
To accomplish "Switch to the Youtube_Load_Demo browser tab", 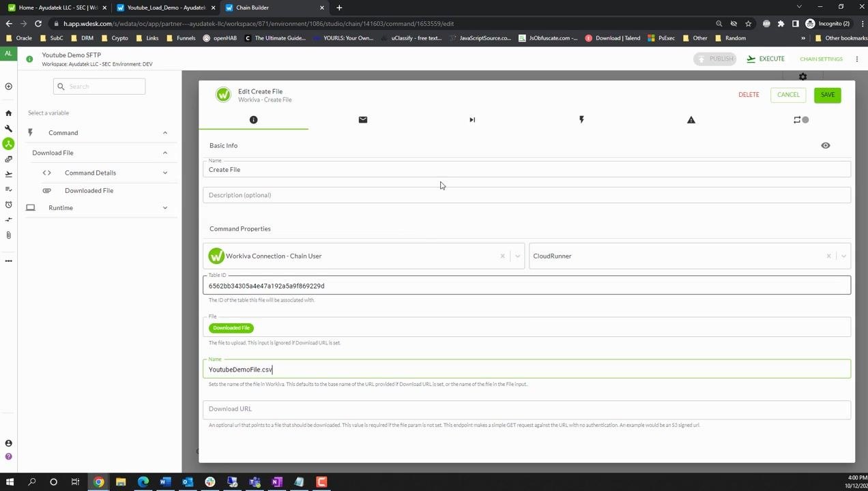I will click(166, 8).
